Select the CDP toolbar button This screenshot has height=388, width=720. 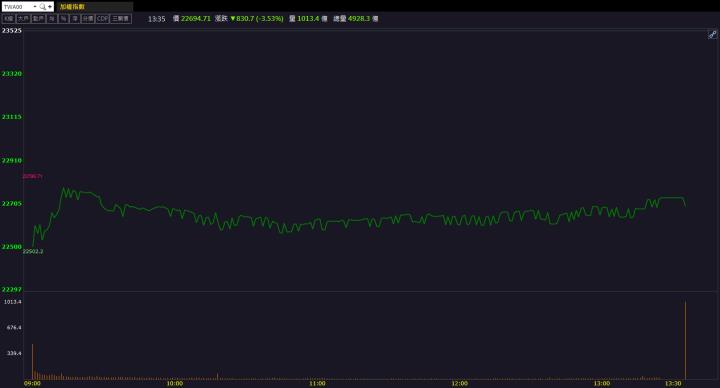pyautogui.click(x=102, y=19)
